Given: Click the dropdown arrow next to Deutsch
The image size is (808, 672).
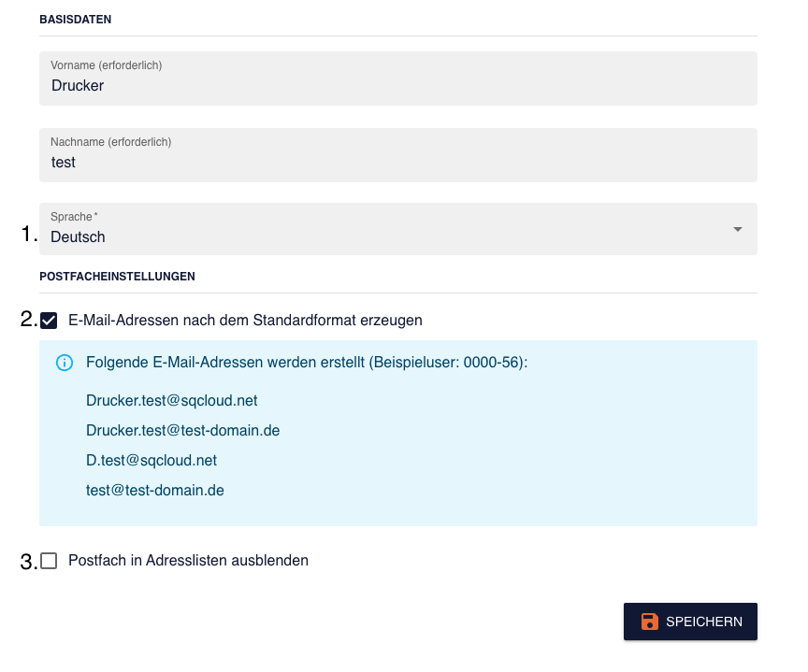Looking at the screenshot, I should point(737,230).
